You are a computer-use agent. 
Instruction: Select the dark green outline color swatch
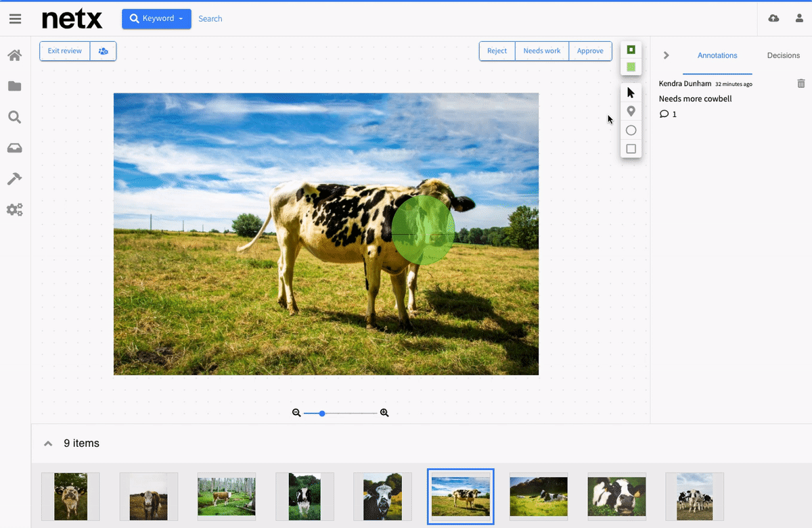[x=631, y=50]
